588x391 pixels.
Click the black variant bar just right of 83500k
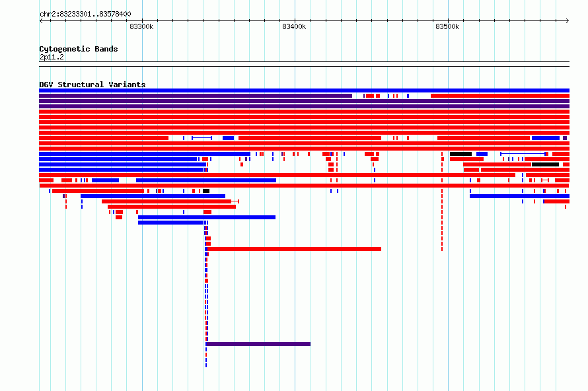pos(460,154)
